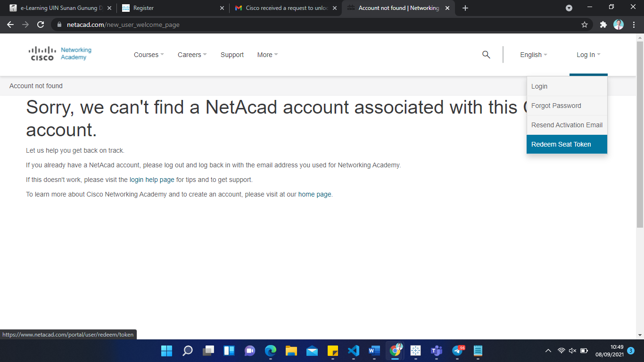Open the Mail app on the taskbar
This screenshot has width=644, height=362.
pos(312,351)
